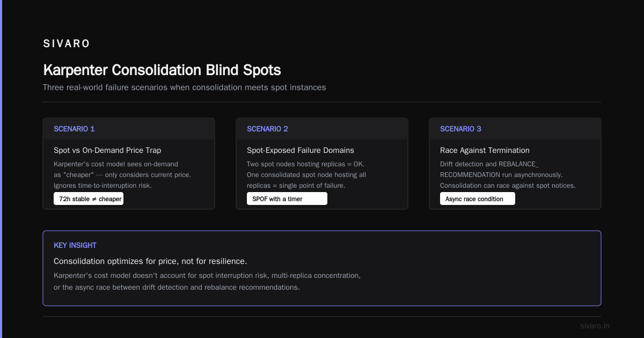The height and width of the screenshot is (338, 644).
Task: Select the Karpenter Consolidation Blind Spots title
Action: pos(162,70)
